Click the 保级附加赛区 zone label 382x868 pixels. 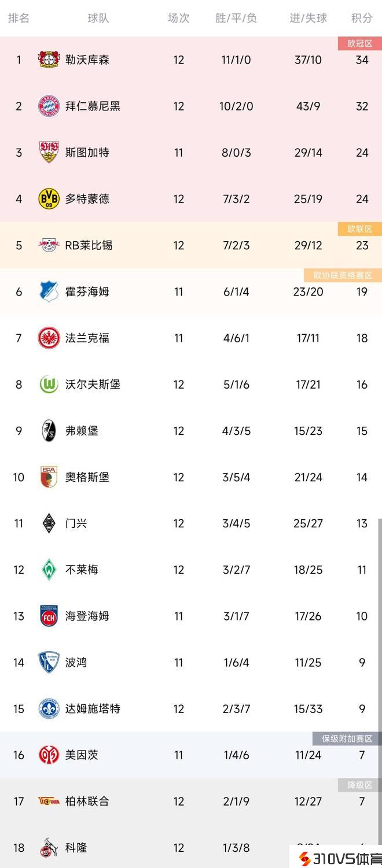point(347,738)
